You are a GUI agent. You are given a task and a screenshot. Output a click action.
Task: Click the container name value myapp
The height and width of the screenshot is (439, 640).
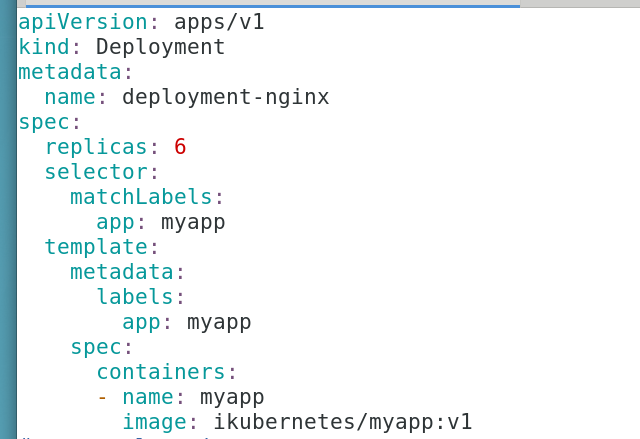(x=232, y=398)
